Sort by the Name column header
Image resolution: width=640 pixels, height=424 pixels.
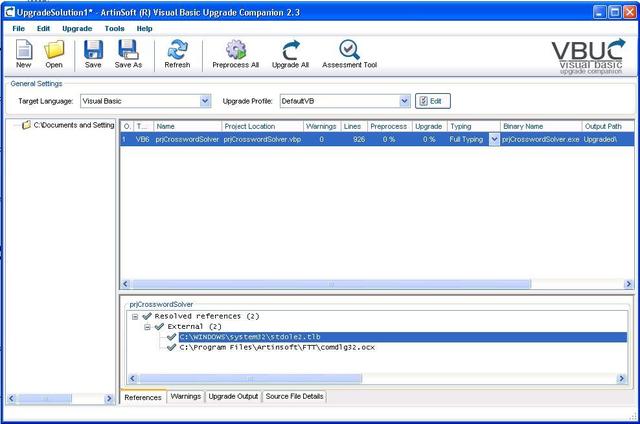click(x=187, y=127)
